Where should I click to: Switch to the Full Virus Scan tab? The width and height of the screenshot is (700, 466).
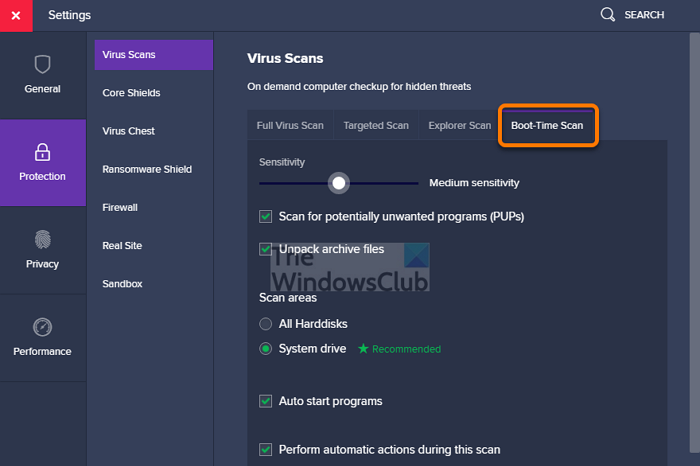[290, 125]
